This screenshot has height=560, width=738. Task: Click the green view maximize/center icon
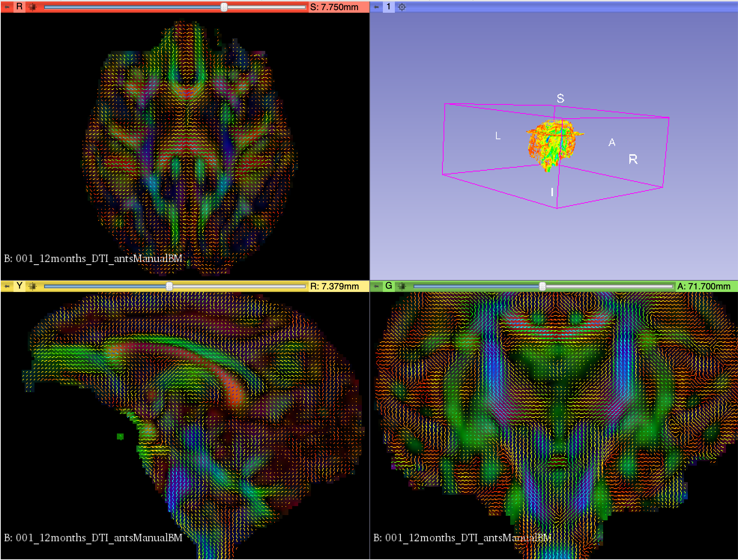tap(402, 286)
